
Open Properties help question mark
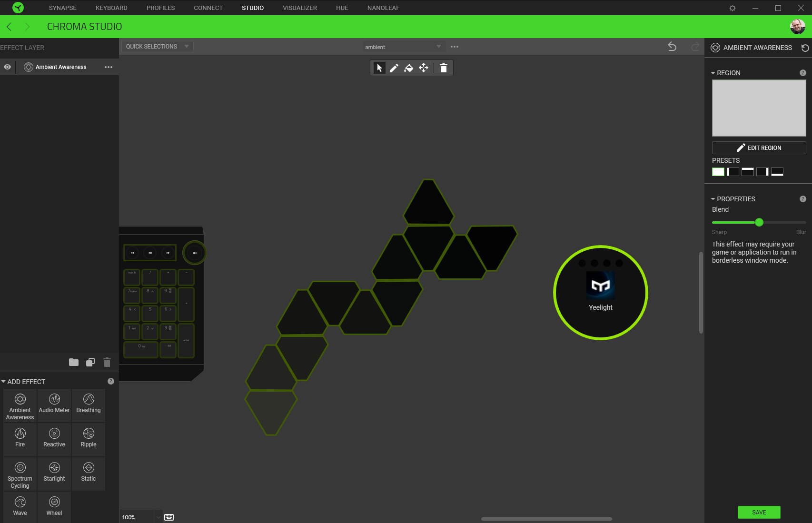pos(803,199)
